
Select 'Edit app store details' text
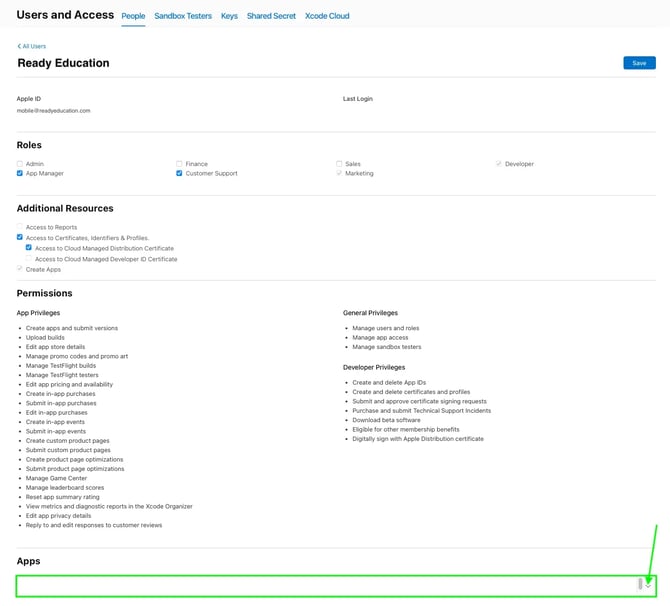click(x=56, y=347)
